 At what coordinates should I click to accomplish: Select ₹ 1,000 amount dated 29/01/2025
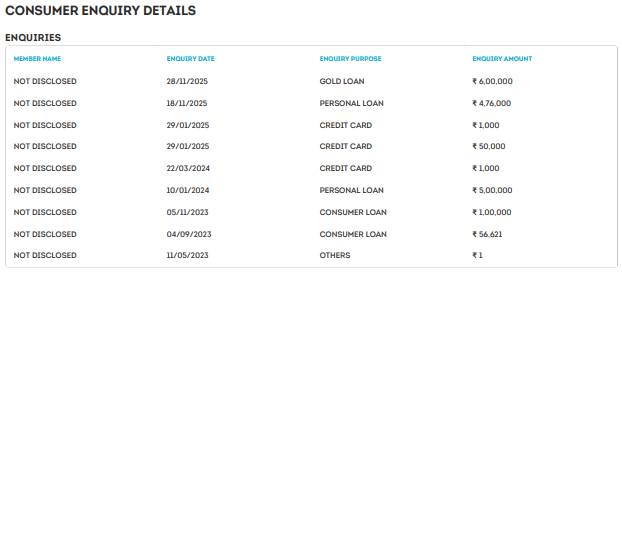tap(486, 125)
